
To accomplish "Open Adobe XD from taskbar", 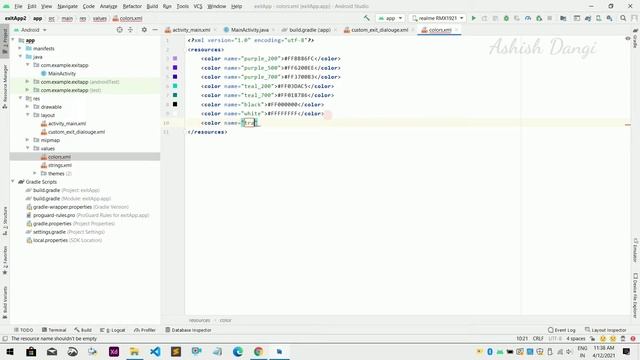I will (x=114, y=351).
